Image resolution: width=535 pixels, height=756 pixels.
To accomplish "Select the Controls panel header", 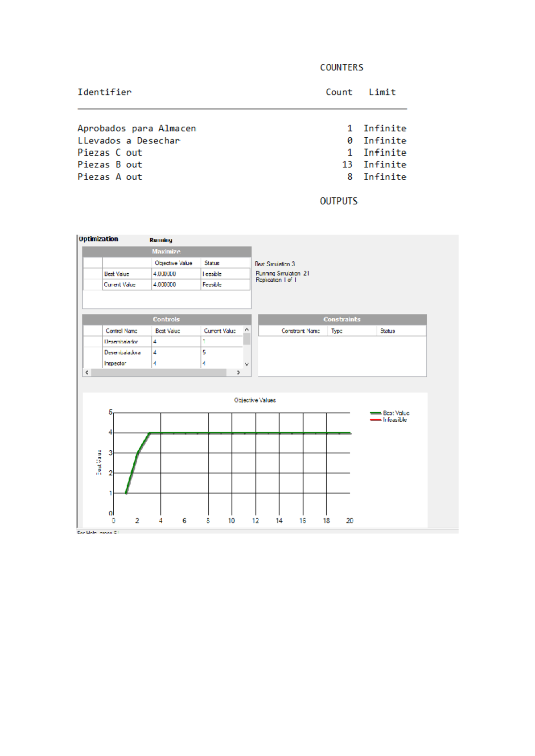I will pos(167,319).
